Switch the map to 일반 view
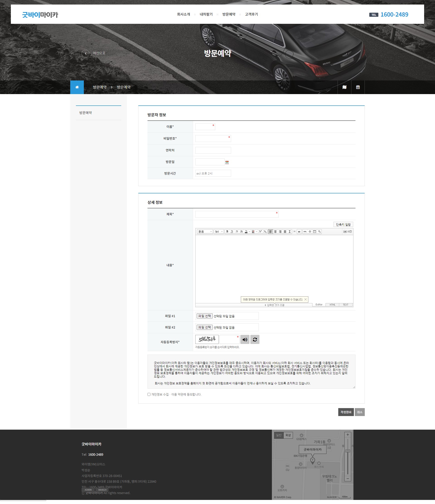The height and width of the screenshot is (504, 435). pos(279,435)
